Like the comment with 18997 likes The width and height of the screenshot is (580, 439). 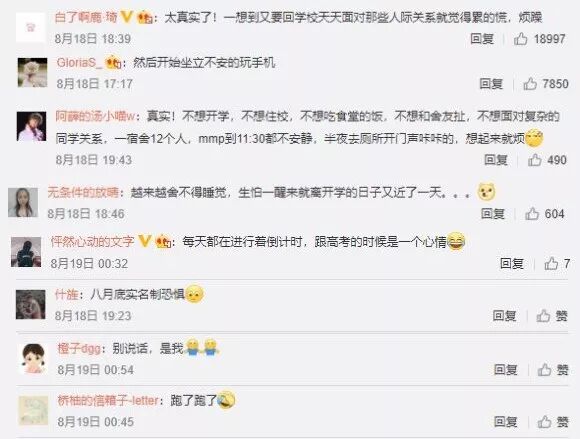coord(520,38)
